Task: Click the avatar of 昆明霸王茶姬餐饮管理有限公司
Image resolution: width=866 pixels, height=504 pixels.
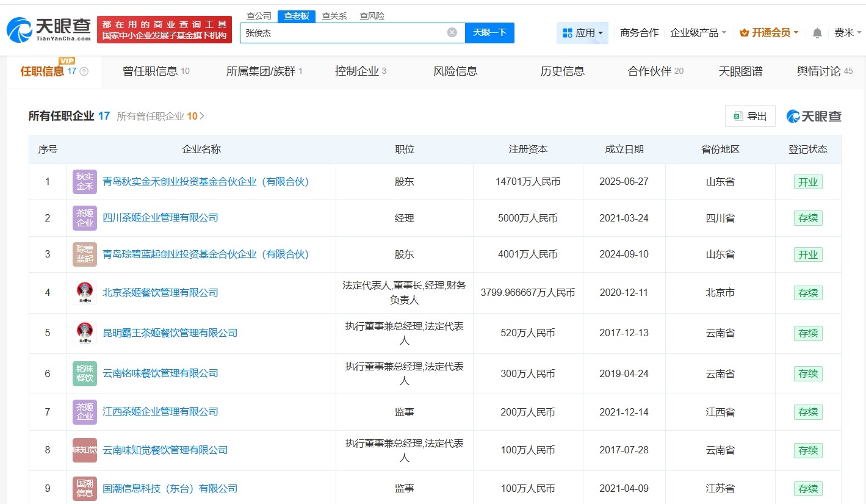Action: point(84,333)
